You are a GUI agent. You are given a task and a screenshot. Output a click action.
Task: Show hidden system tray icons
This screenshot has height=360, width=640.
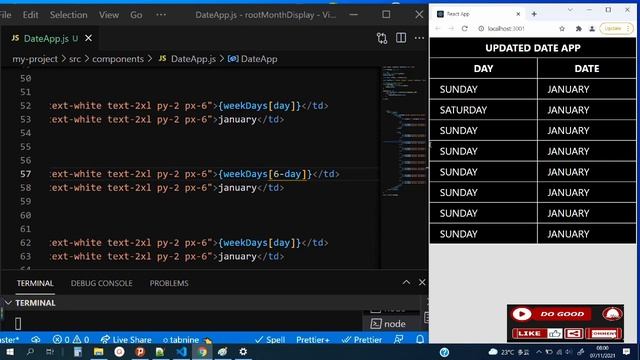pyautogui.click(x=539, y=352)
